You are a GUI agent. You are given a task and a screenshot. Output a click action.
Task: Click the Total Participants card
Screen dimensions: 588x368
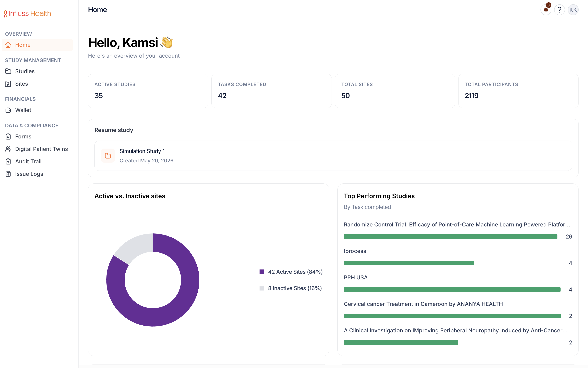click(x=518, y=91)
